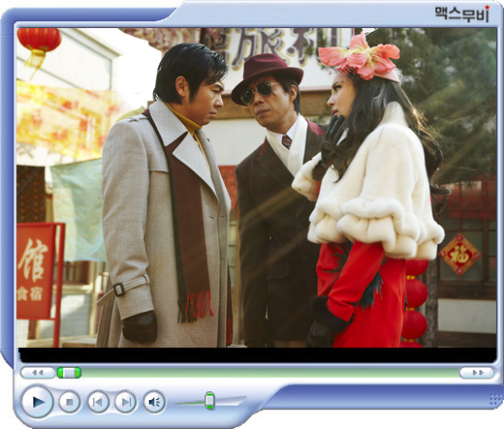Image resolution: width=504 pixels, height=429 pixels.
Task: Click the low end of volume track
Action: click(x=182, y=403)
